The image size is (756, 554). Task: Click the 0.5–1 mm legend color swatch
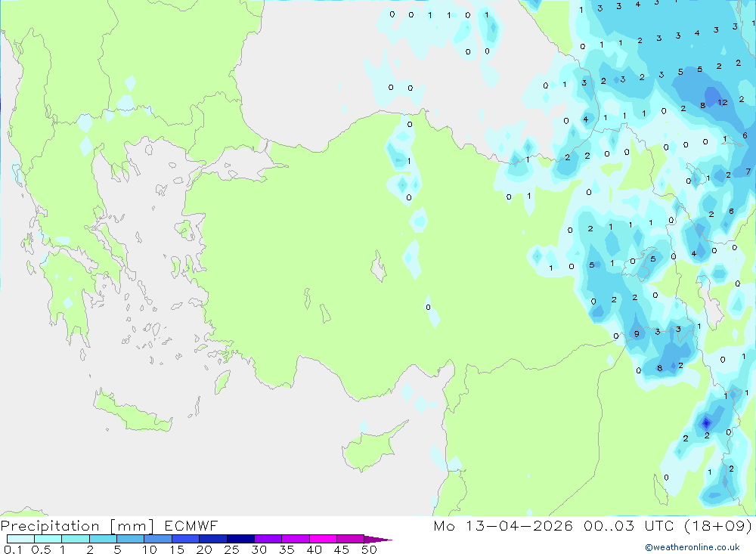click(48, 539)
